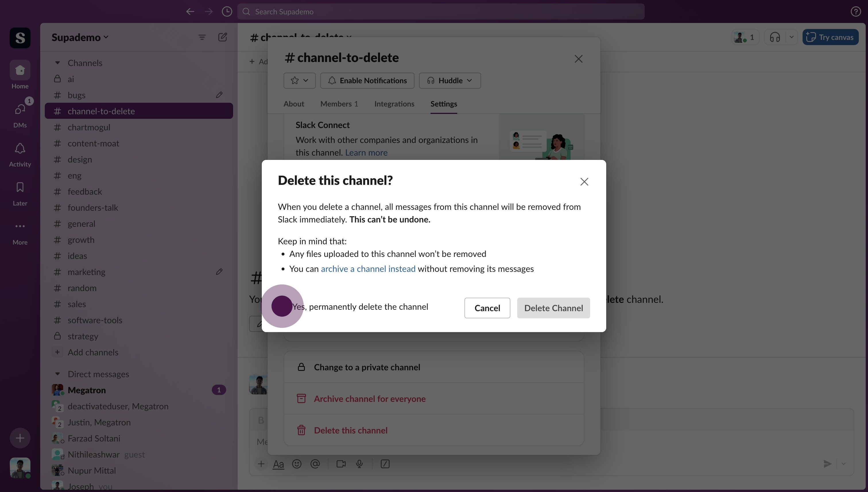The width and height of the screenshot is (868, 492).
Task: Click Change to a private channel
Action: point(433,367)
